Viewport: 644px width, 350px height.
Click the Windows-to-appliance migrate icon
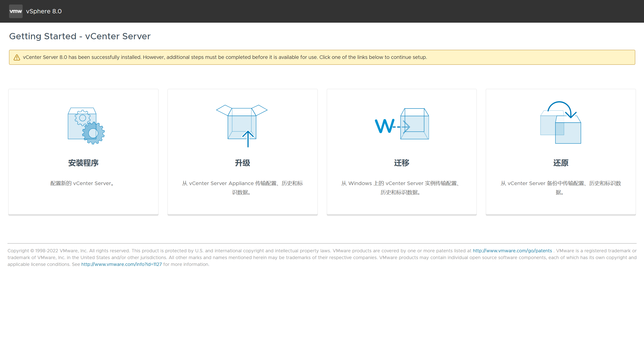pyautogui.click(x=402, y=124)
